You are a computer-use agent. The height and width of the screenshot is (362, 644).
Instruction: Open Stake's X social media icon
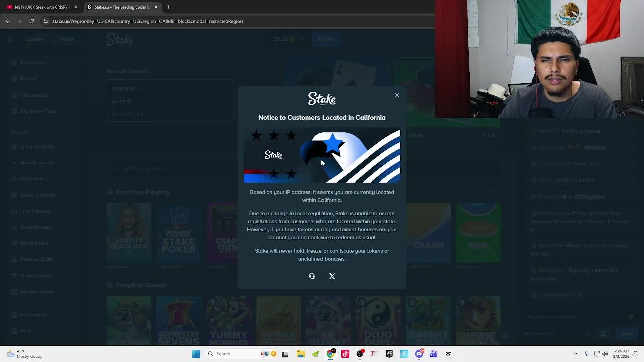[332, 276]
